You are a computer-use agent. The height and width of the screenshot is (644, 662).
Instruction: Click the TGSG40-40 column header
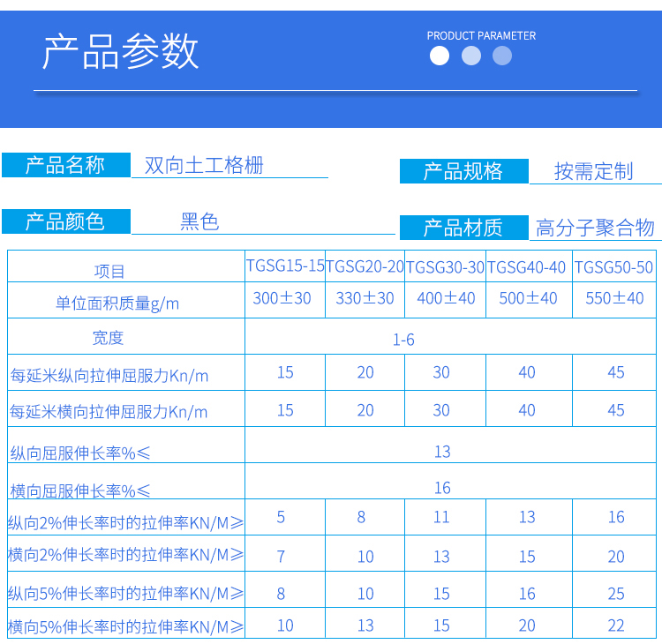point(526,267)
